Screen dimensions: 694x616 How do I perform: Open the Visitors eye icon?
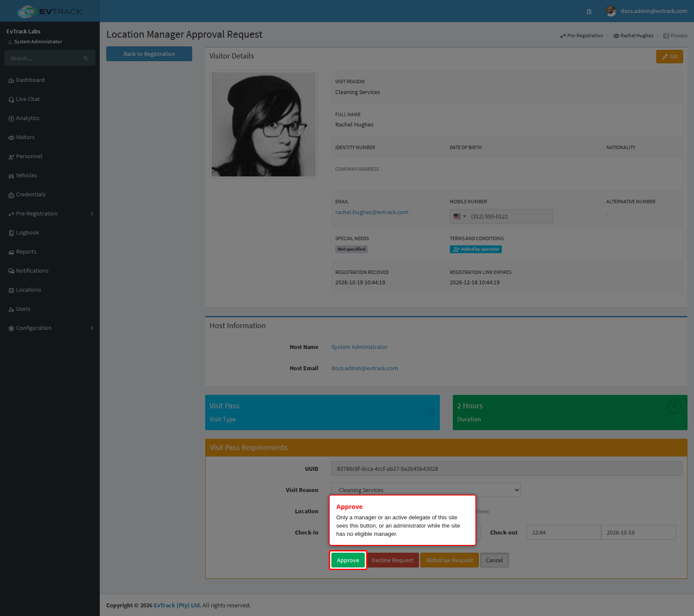[11, 138]
